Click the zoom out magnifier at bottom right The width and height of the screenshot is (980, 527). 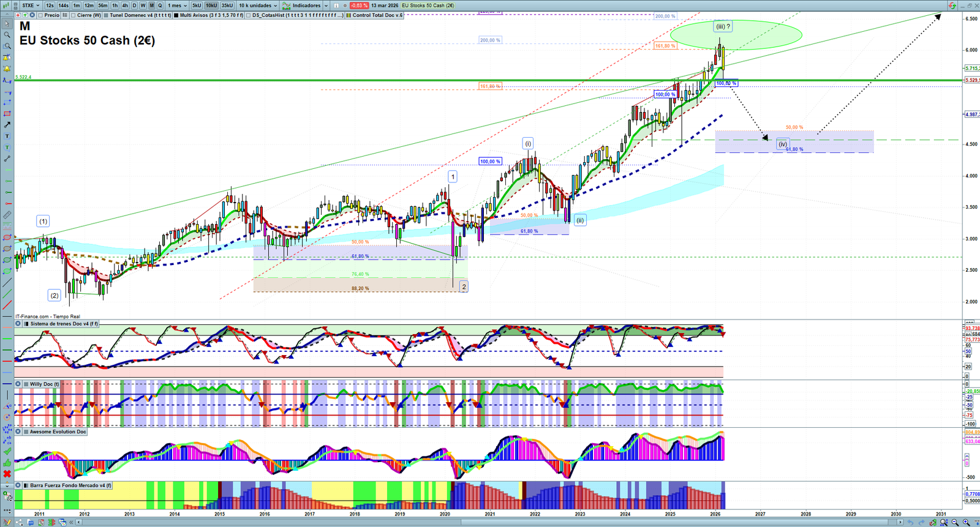955,522
